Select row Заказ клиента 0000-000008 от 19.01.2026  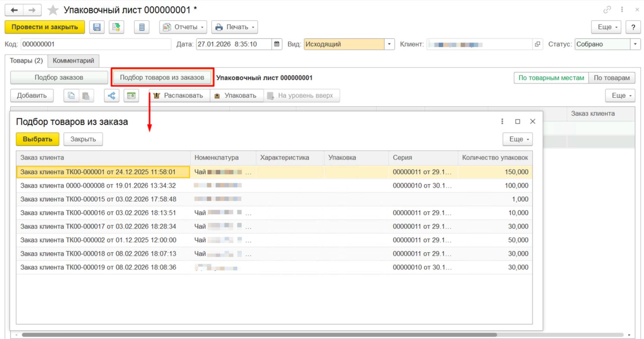pyautogui.click(x=274, y=186)
